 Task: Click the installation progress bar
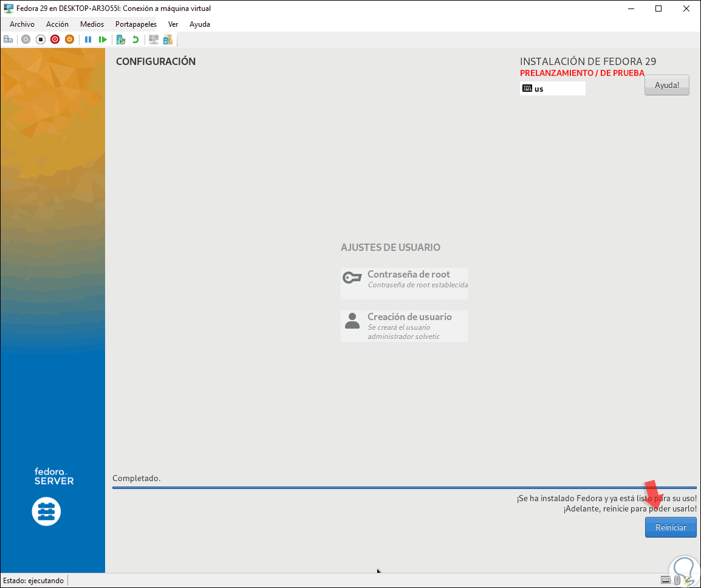click(404, 488)
